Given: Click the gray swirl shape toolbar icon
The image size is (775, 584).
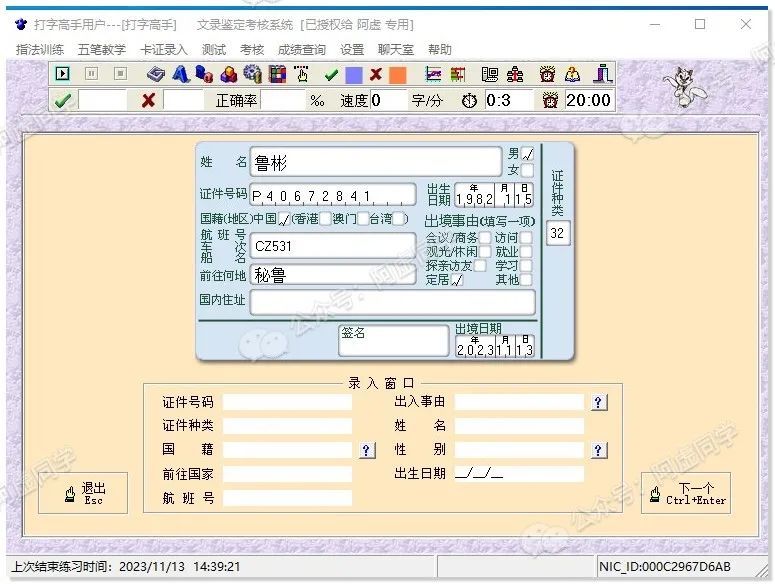Looking at the screenshot, I should (156, 74).
